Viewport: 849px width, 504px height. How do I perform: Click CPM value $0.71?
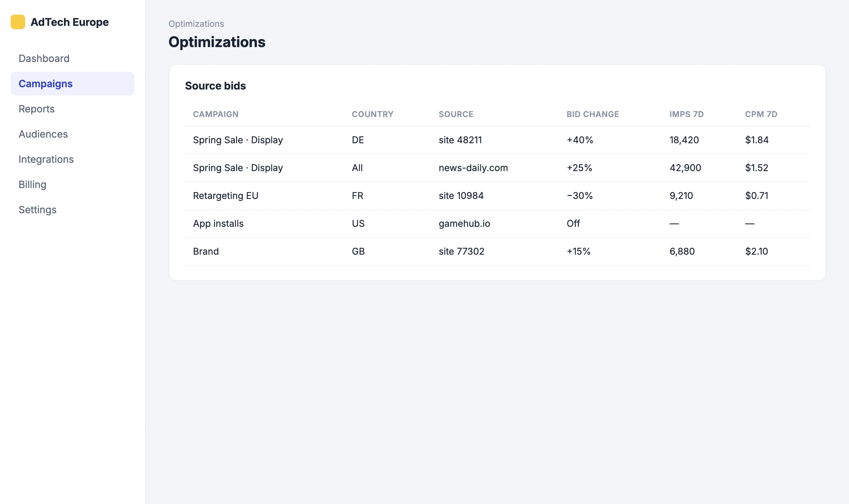[756, 196]
